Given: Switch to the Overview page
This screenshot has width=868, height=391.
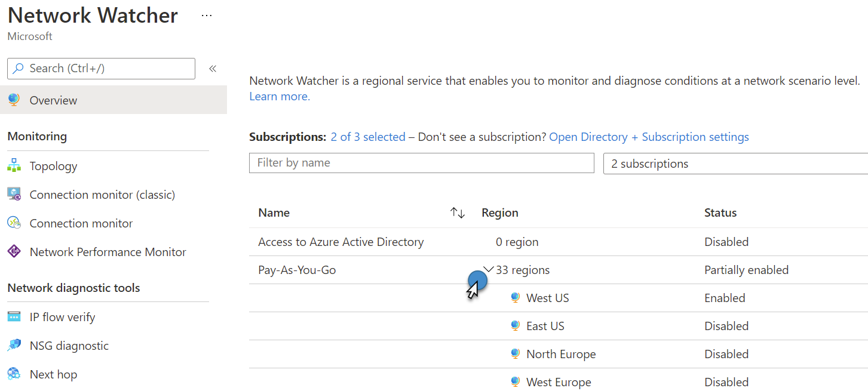Looking at the screenshot, I should tap(53, 100).
